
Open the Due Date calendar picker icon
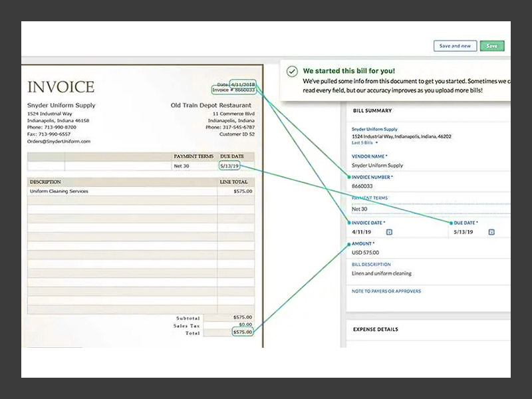(x=491, y=232)
